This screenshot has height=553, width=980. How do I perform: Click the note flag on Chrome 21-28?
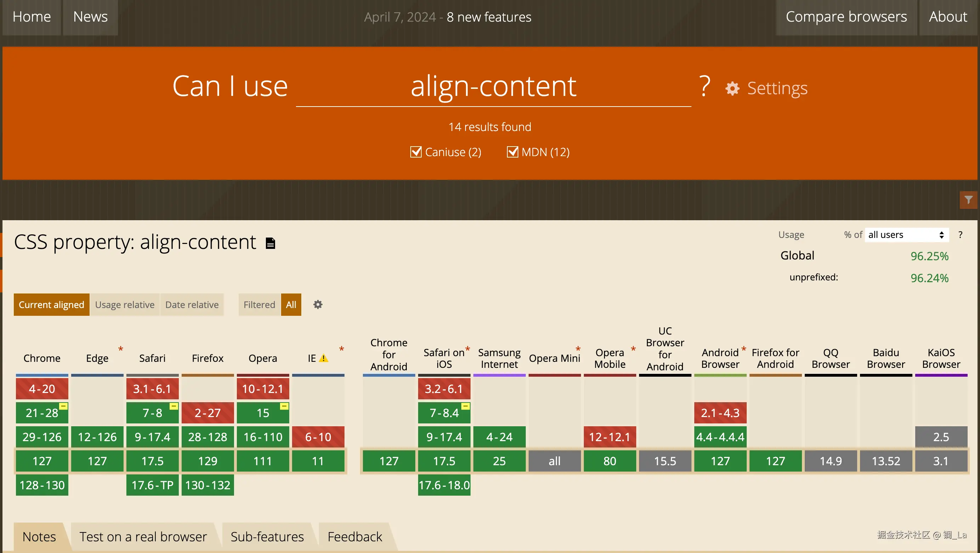tap(63, 406)
